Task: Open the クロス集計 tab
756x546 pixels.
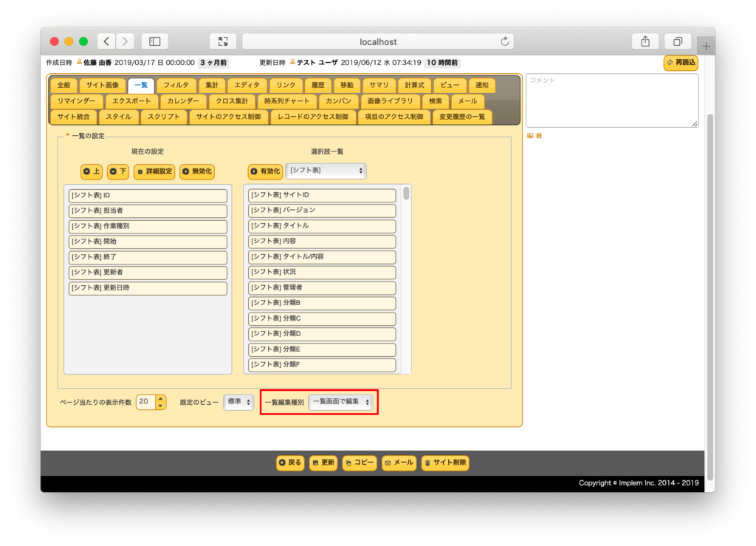Action: coord(232,101)
